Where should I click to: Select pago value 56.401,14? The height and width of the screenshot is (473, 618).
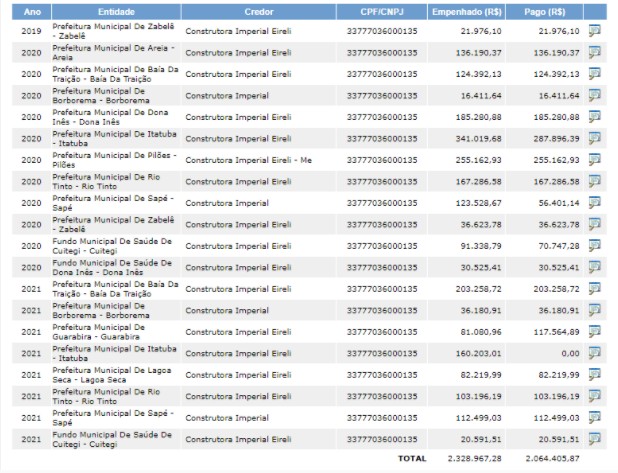click(x=559, y=203)
